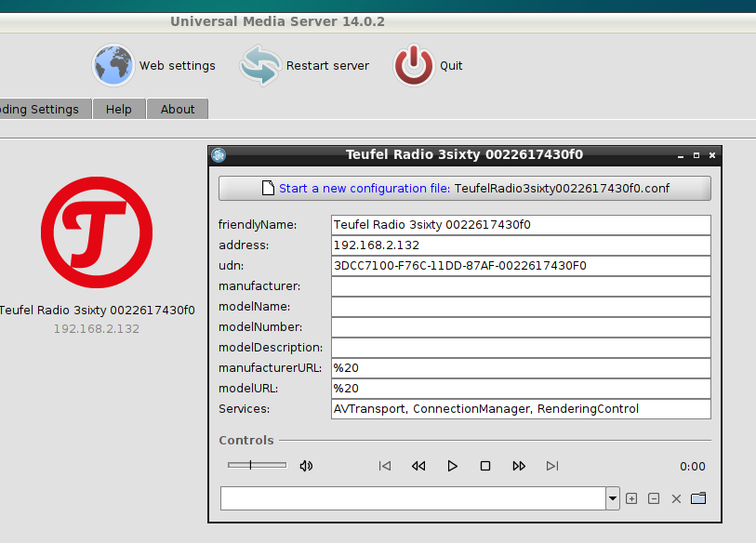Click the Teufel Radio window title bar

coord(464,154)
